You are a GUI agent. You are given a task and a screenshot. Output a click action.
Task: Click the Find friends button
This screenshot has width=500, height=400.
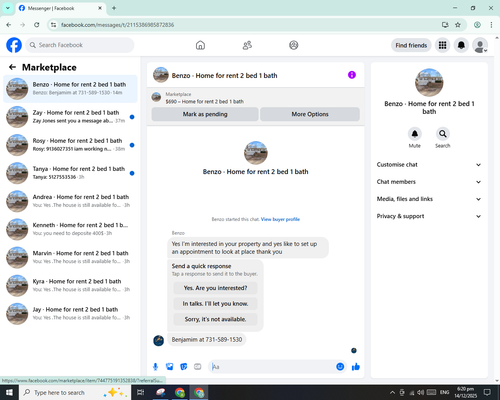pos(411,45)
